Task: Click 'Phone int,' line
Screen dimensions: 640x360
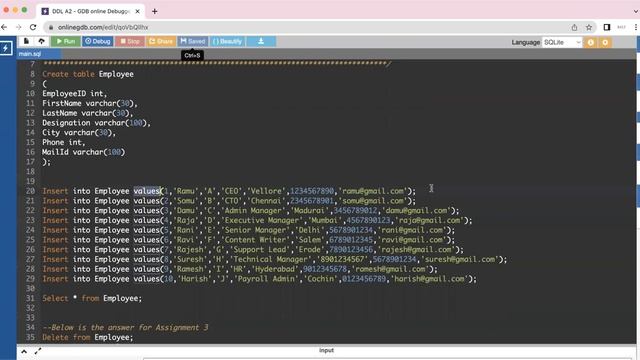Action: [x=64, y=142]
